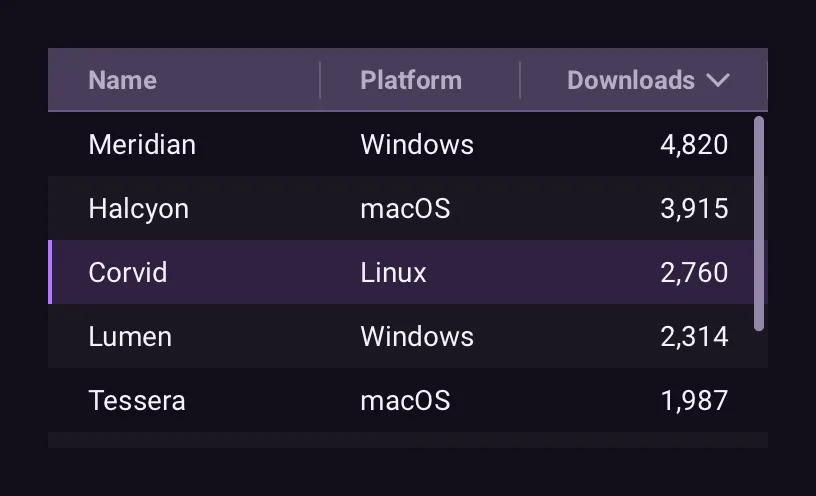Select the Halcyon row name
This screenshot has height=496, width=816.
[x=138, y=209]
